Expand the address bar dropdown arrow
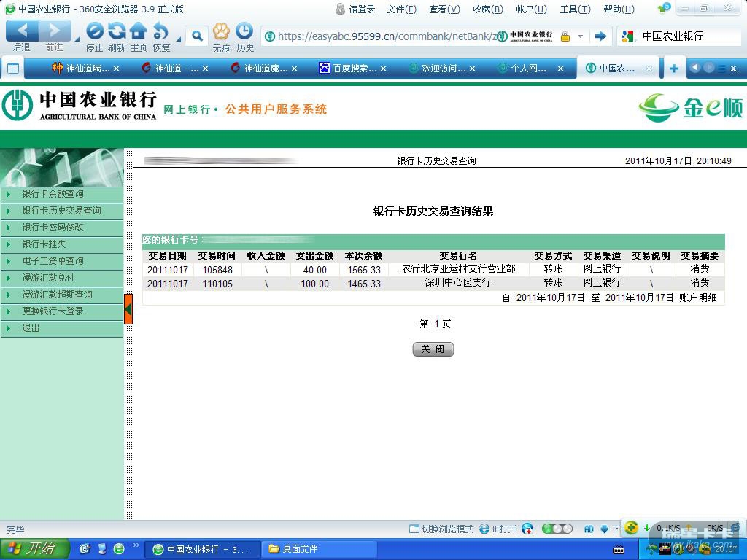The height and width of the screenshot is (560, 747). [x=581, y=36]
